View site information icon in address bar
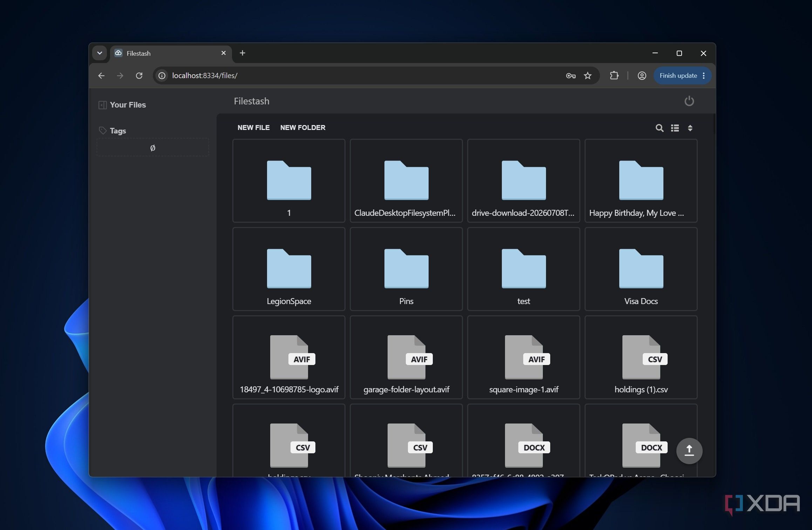 click(162, 76)
